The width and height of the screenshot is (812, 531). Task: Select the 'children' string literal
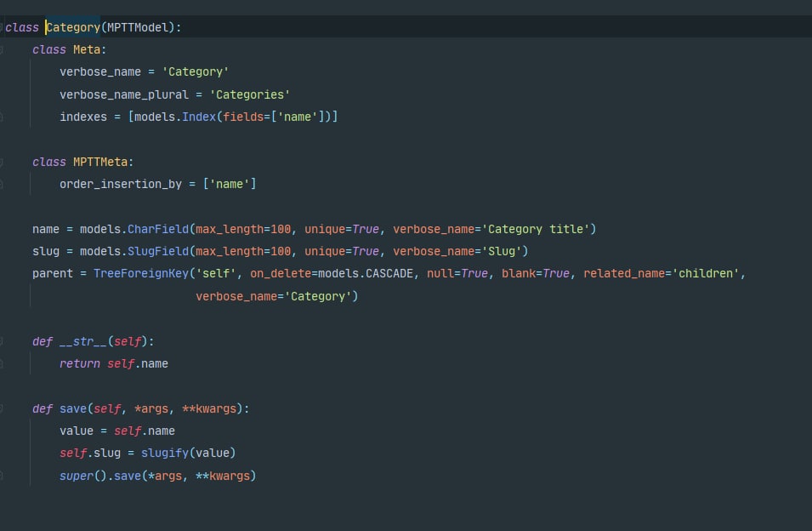pyautogui.click(x=706, y=274)
